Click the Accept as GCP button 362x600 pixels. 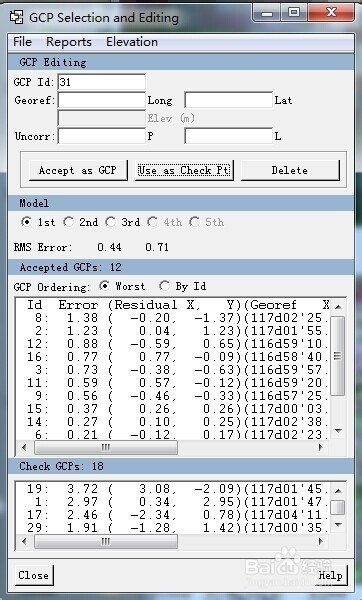pos(78,170)
